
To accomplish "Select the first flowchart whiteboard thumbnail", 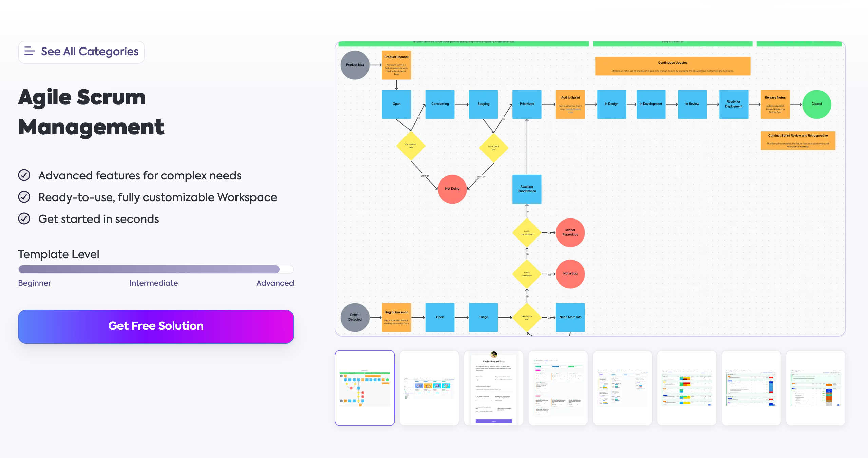I will point(365,388).
